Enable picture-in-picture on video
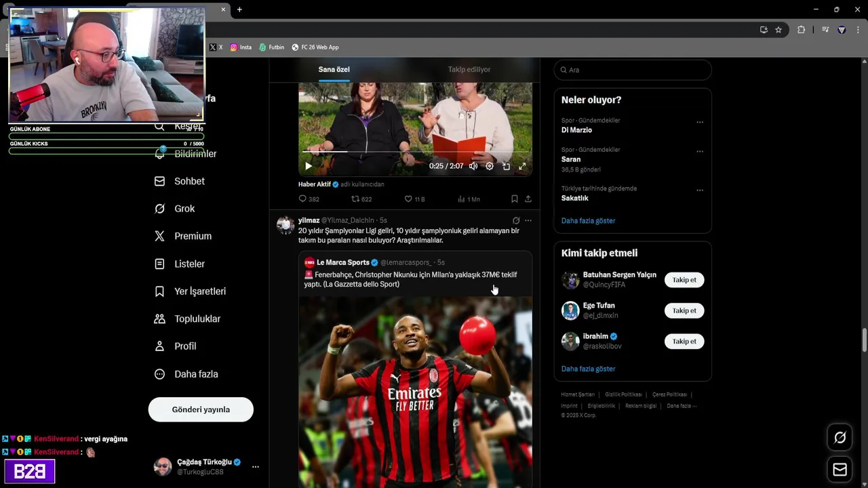Viewport: 868px width, 488px height. pos(506,166)
